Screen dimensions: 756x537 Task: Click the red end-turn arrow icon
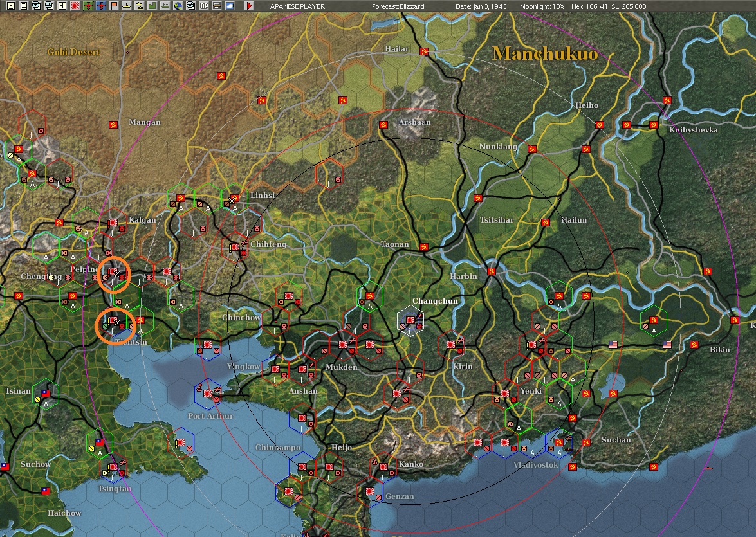click(x=249, y=6)
